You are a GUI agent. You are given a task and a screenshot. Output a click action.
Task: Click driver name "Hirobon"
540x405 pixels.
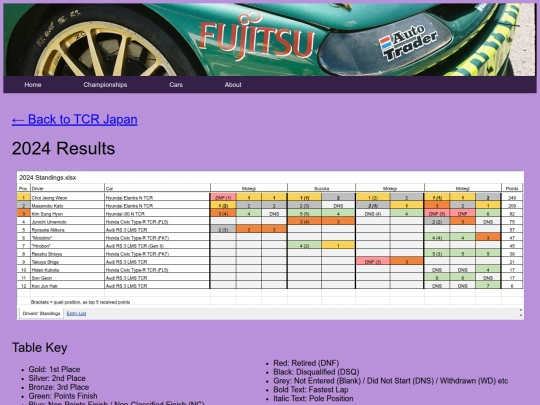tap(41, 246)
